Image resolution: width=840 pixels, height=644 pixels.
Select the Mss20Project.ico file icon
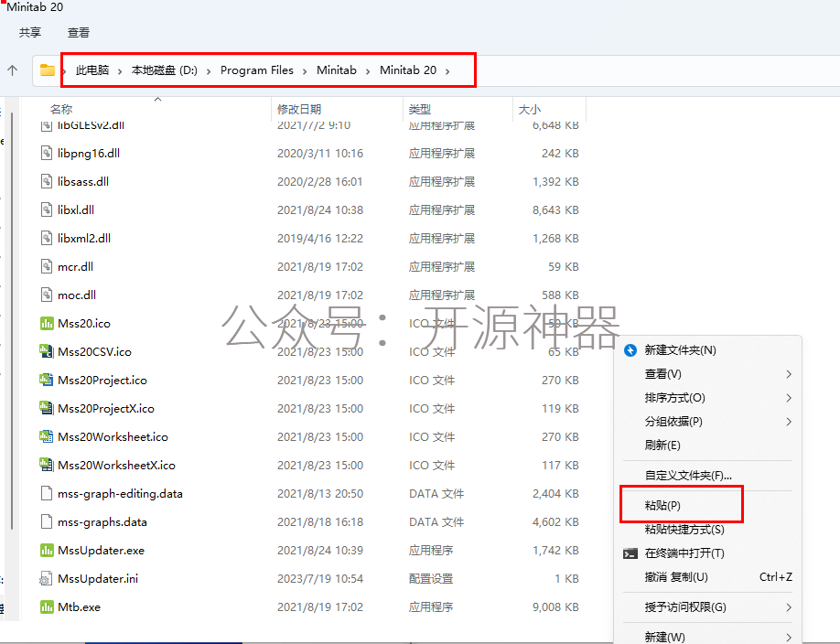pyautogui.click(x=47, y=381)
